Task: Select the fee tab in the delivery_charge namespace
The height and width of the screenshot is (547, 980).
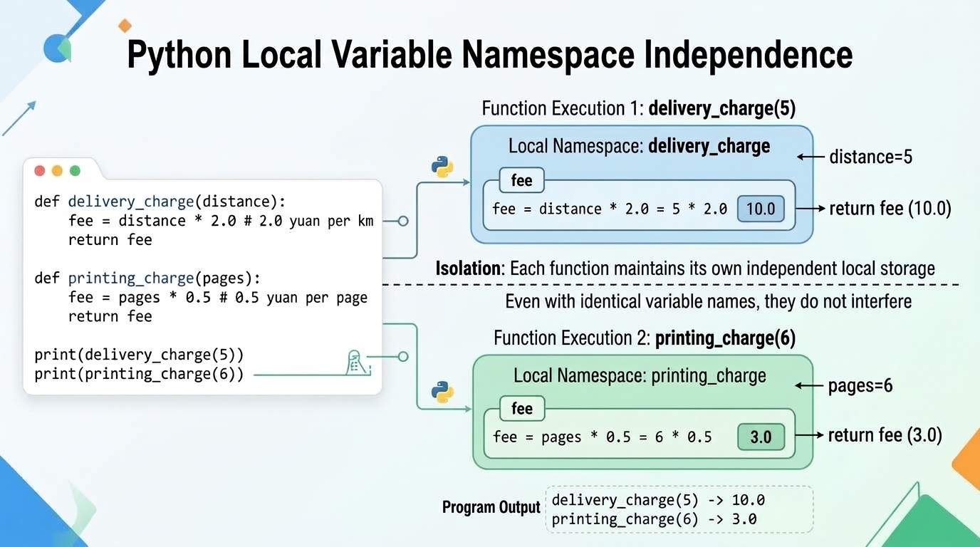Action: tap(522, 181)
